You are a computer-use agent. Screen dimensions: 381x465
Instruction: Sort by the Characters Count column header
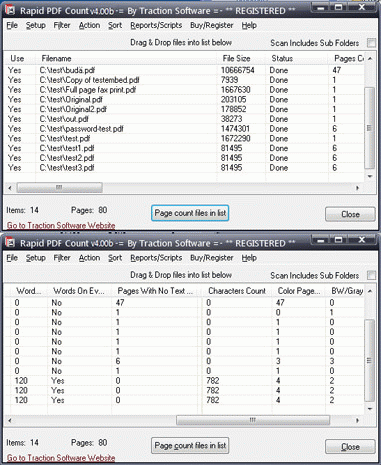coord(237,291)
